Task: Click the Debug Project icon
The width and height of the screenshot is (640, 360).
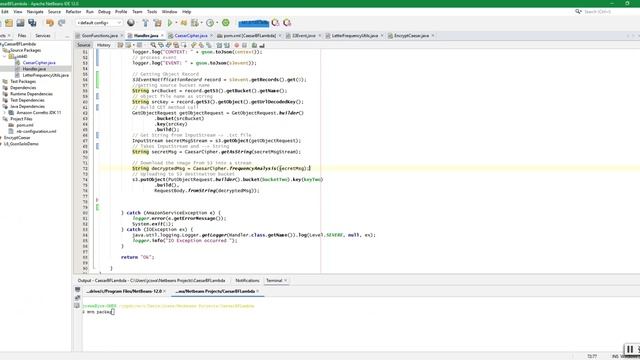Action: click(184, 23)
